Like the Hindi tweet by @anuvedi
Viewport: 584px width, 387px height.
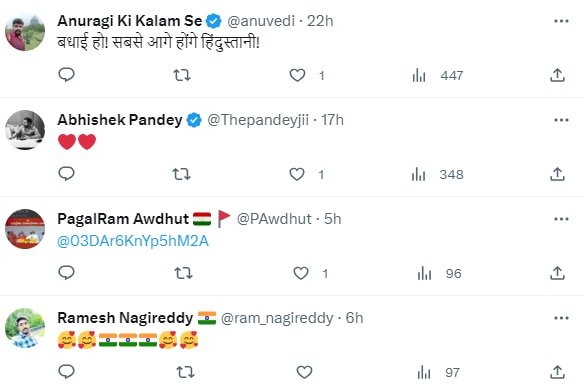[x=297, y=76]
